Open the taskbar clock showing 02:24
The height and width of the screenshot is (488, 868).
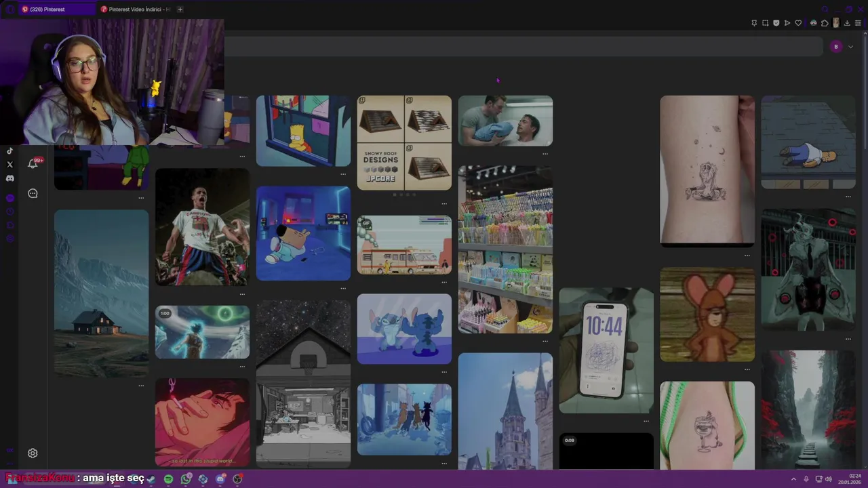[x=850, y=479]
